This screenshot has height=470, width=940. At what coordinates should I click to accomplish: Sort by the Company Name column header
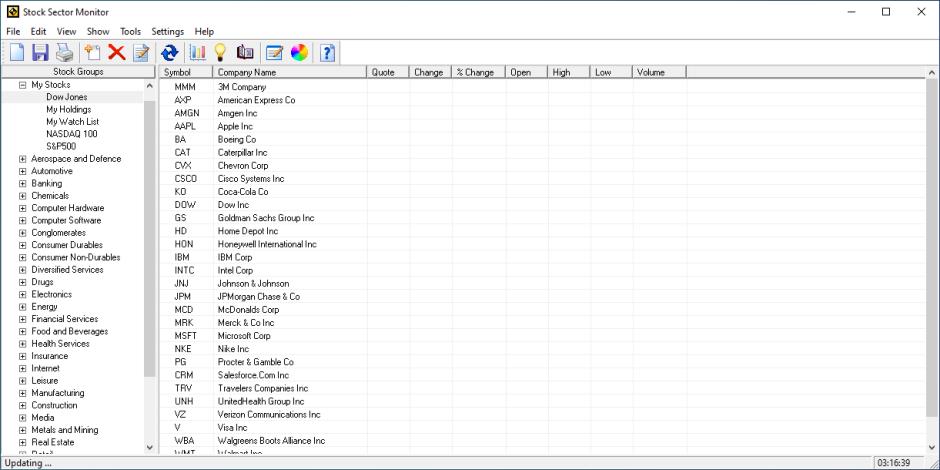coord(290,72)
